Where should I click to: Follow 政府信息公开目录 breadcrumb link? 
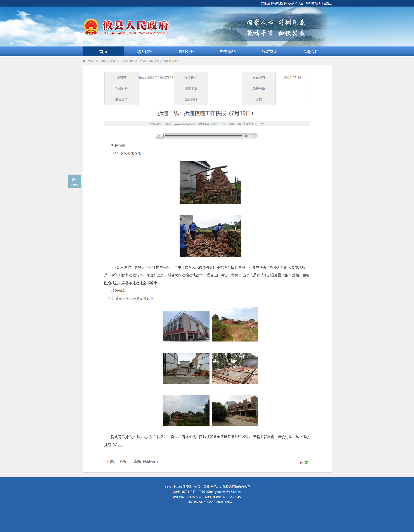135,61
